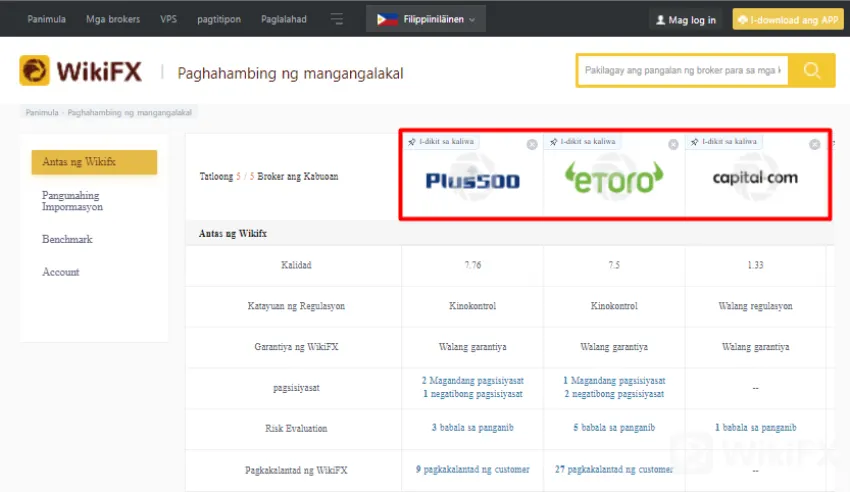Screen dimensions: 850x492
Task: Open the hamburger menu in top navigation
Action: click(337, 20)
